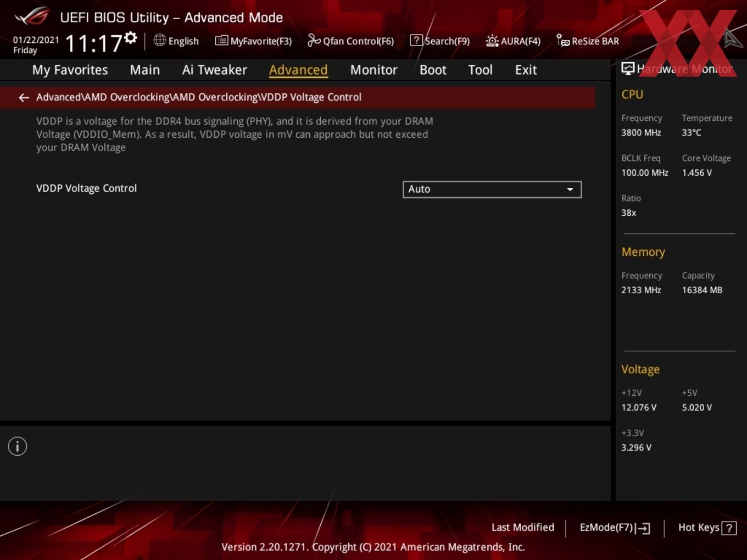Open MyFavorite(F3) list

point(253,41)
